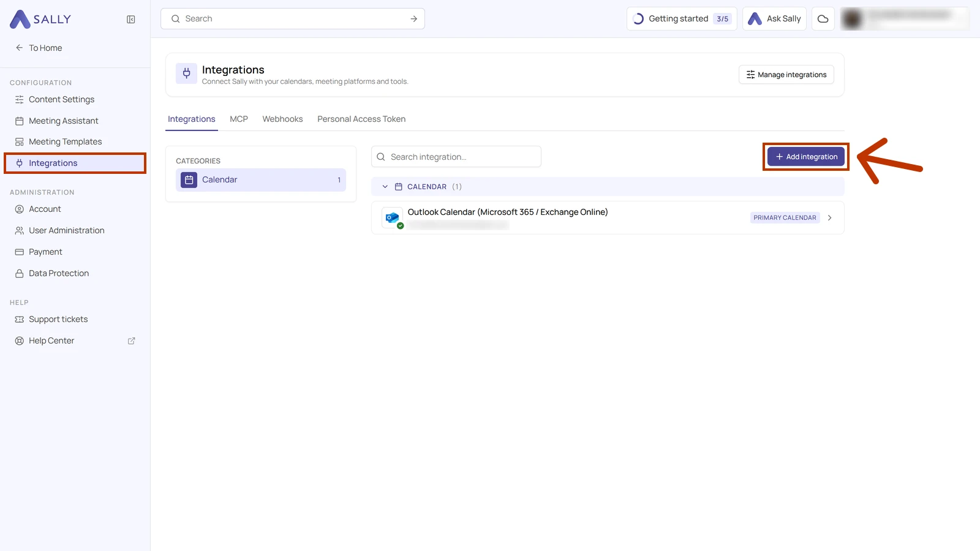The image size is (980, 551).
Task: Select the Calendar category
Action: click(x=261, y=180)
